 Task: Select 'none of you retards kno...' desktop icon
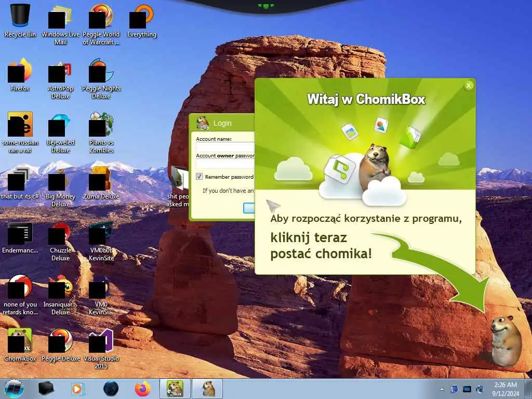pos(20,295)
